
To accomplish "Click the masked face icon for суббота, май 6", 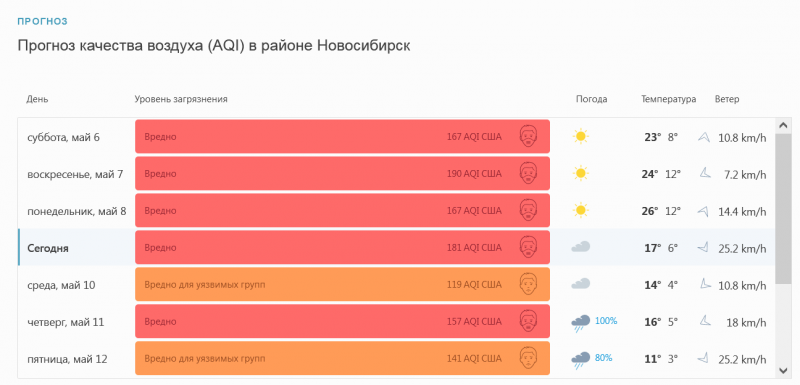I will 529,136.
